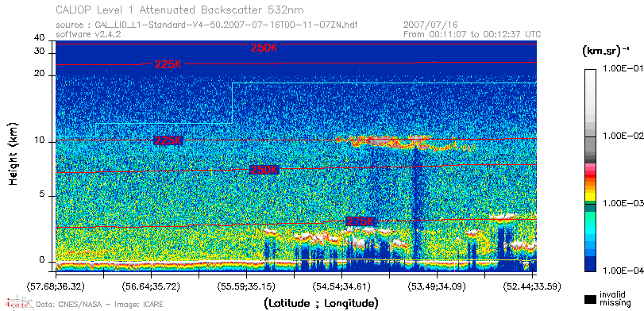644x311 pixels.
Task: Click the '275K' isotherm label
Action: point(361,221)
